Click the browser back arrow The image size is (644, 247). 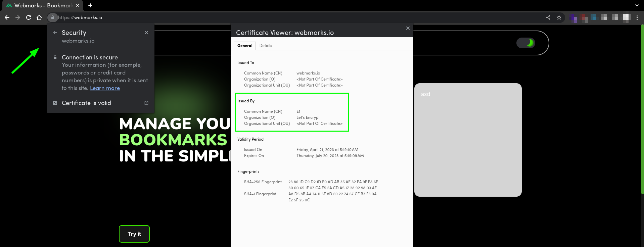tap(7, 17)
